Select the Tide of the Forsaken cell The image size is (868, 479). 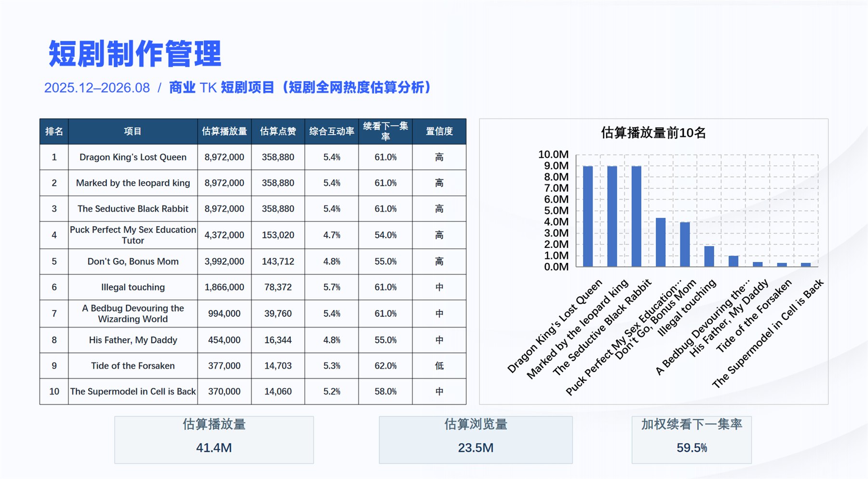coord(133,366)
